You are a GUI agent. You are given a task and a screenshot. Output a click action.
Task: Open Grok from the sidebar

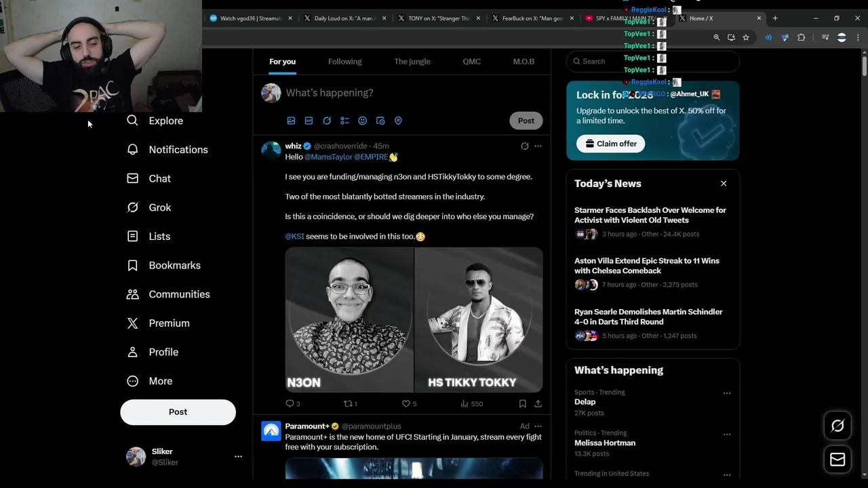[149, 207]
